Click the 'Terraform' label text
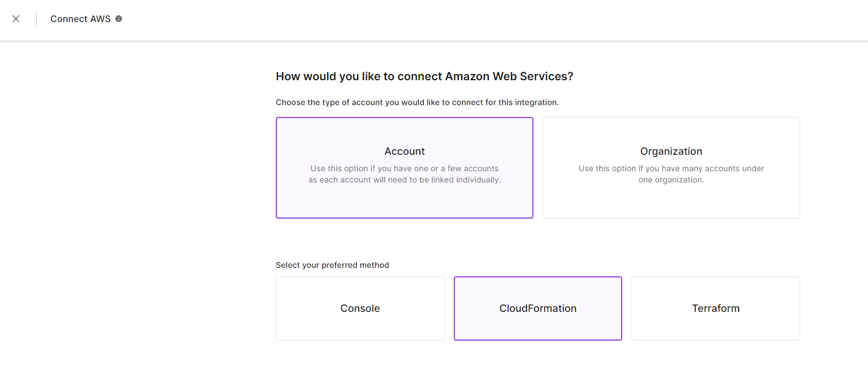Screen dimensions: 868x374 click(x=715, y=308)
